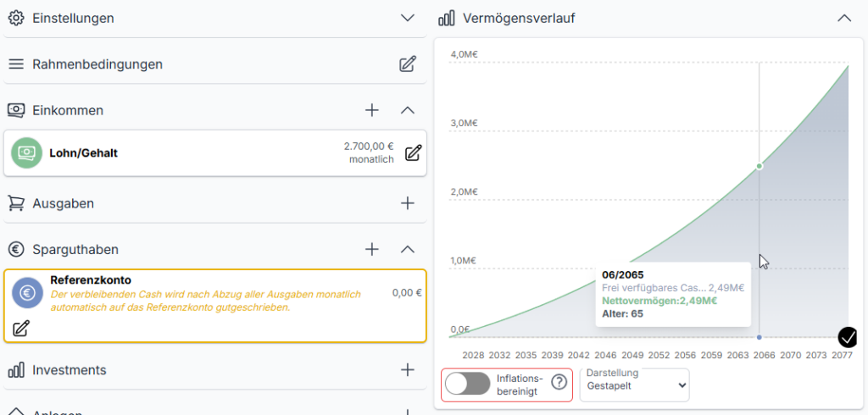
Task: Click the Vermögensverlauf panel title
Action: coord(519,19)
